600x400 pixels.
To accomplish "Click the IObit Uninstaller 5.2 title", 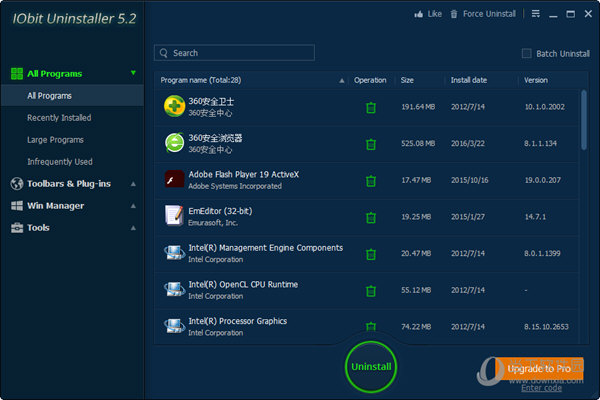I will (74, 18).
